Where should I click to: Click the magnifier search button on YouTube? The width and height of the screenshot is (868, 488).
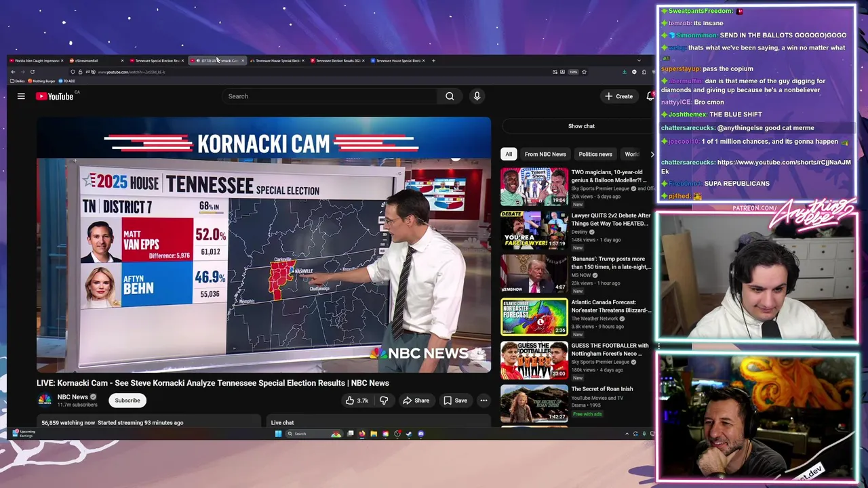tap(450, 96)
